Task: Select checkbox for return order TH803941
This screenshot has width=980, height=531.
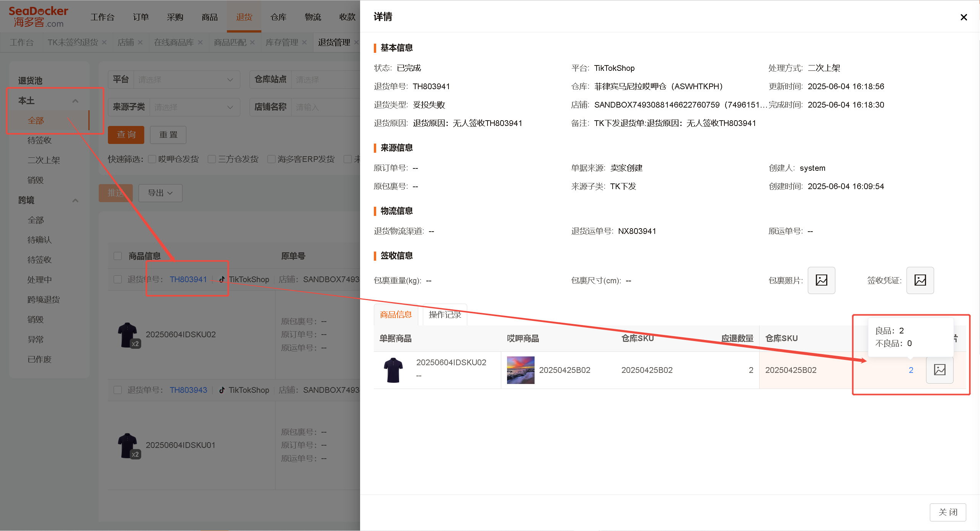Action: point(118,279)
